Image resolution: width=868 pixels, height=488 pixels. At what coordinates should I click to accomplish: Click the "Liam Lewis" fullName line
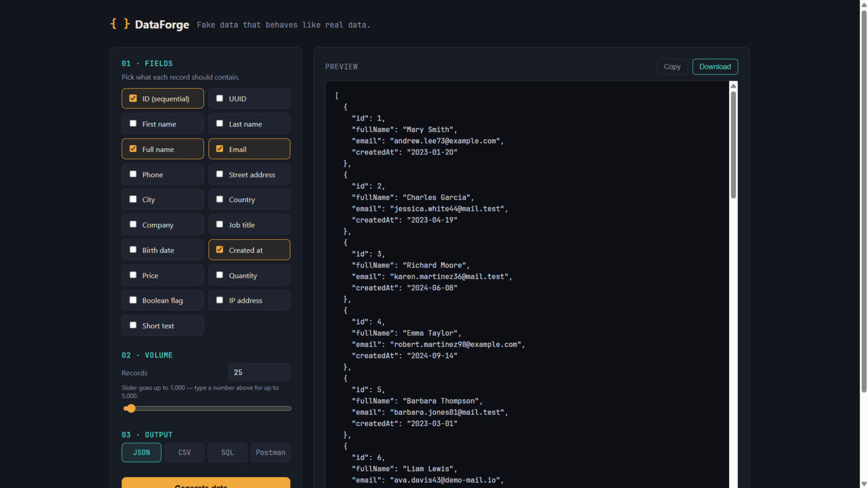[x=404, y=469]
